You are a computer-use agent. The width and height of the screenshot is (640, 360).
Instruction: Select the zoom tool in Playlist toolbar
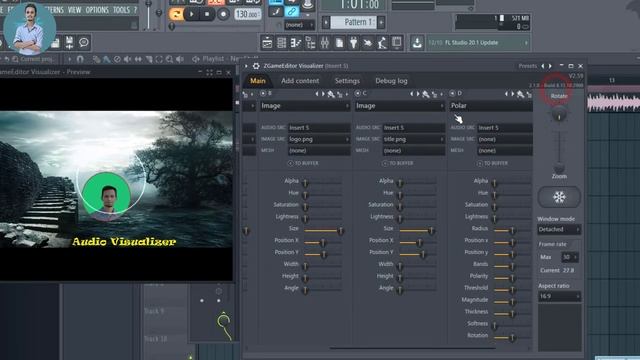tap(169, 60)
